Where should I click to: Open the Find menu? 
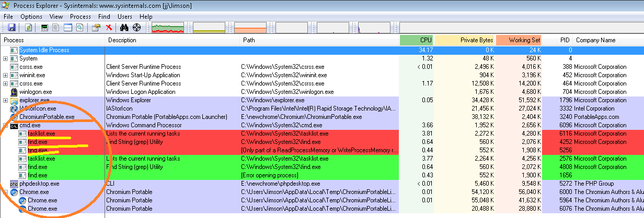coord(105,17)
